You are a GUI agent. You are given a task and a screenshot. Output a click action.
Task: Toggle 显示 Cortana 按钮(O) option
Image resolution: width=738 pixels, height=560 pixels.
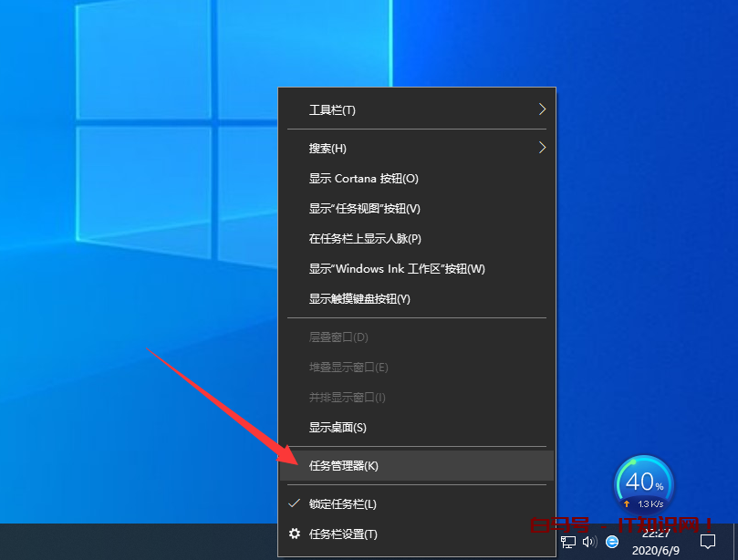click(x=363, y=179)
